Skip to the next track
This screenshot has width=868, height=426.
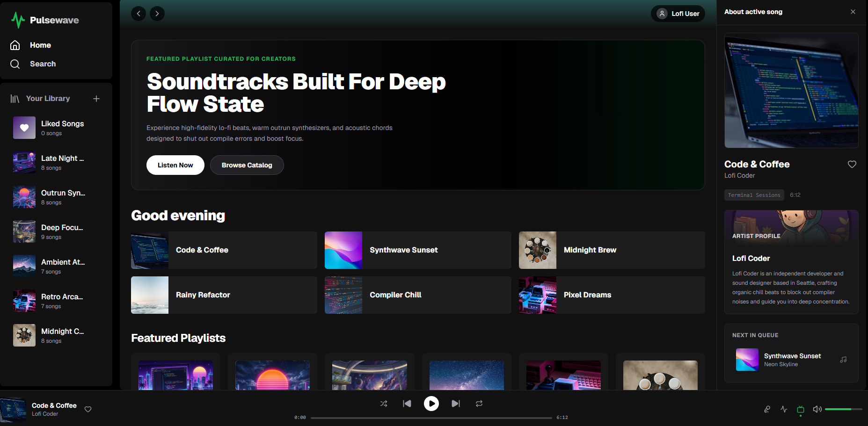click(456, 404)
